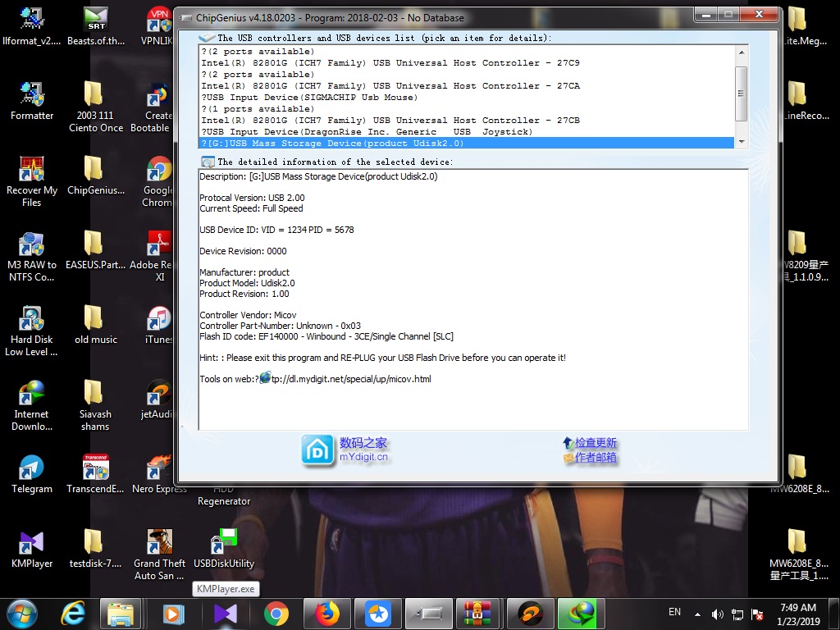Open the USBDiskUtility desktop shortcut
The width and height of the screenshot is (840, 630).
(x=224, y=549)
